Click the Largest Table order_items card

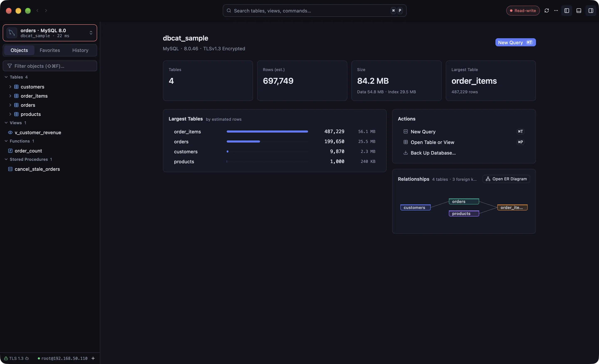click(x=491, y=81)
